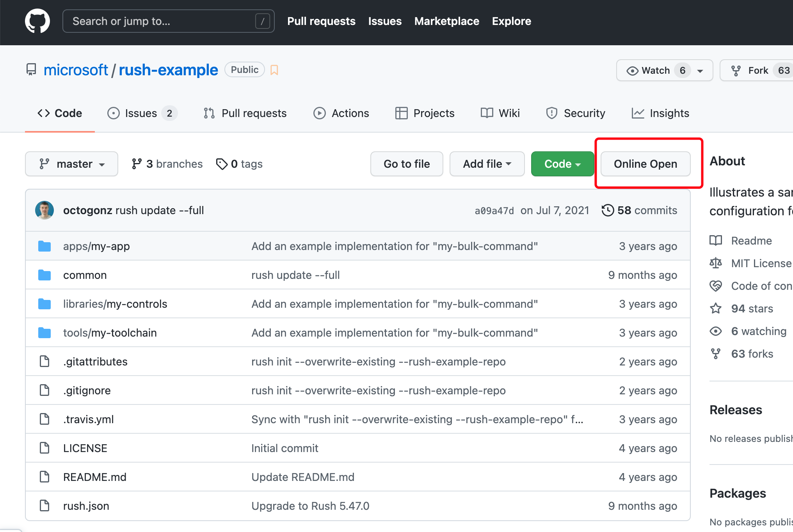
Task: Click the tag icon next to 0 tags
Action: tap(222, 164)
